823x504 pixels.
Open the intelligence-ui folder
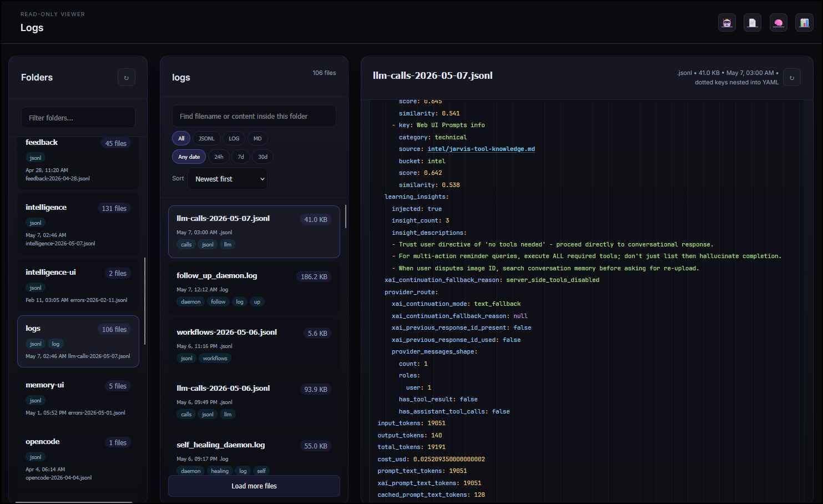78,285
